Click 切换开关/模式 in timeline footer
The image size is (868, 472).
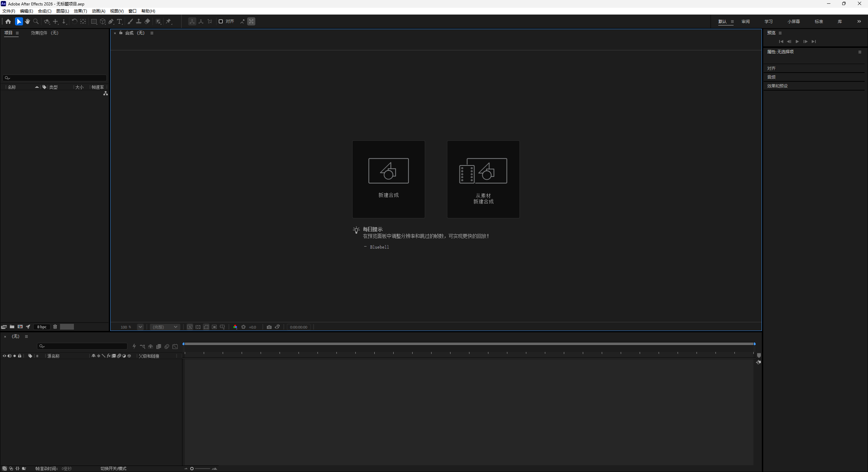click(x=113, y=469)
